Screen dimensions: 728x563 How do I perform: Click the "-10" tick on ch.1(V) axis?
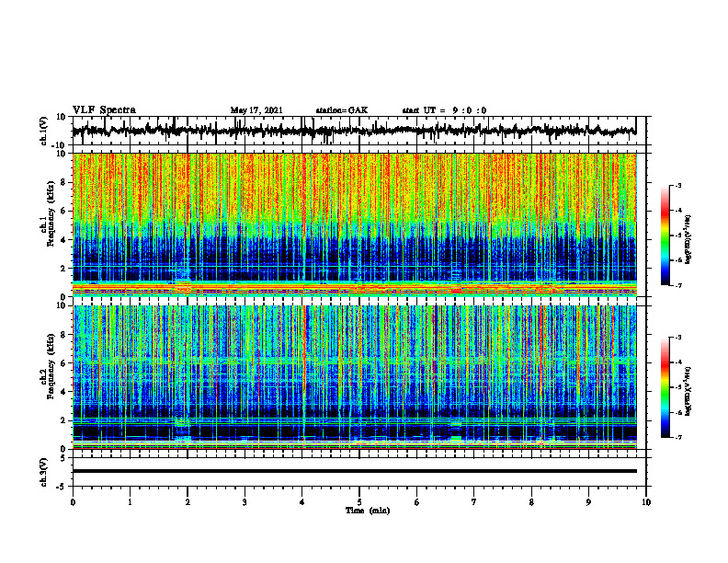pos(60,145)
